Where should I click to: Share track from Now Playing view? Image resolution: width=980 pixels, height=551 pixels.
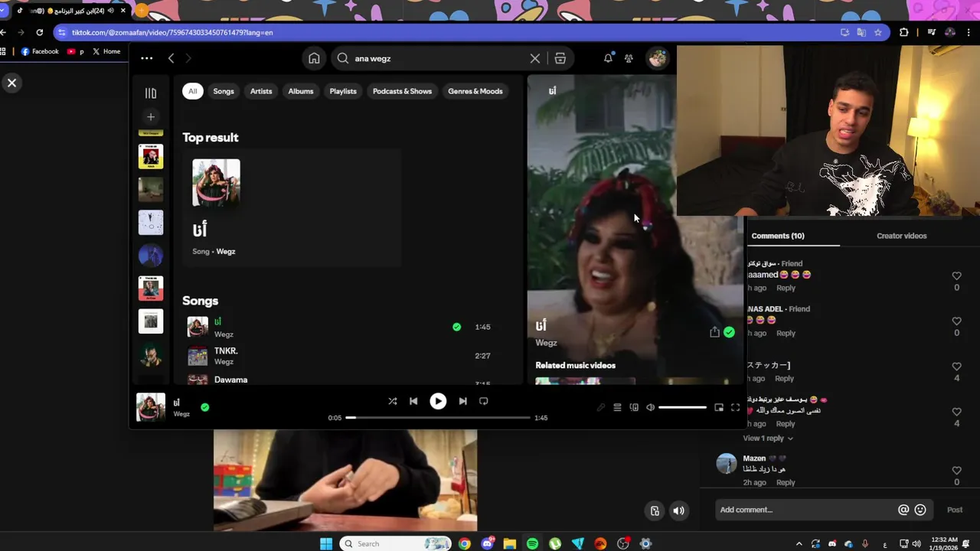(x=714, y=332)
